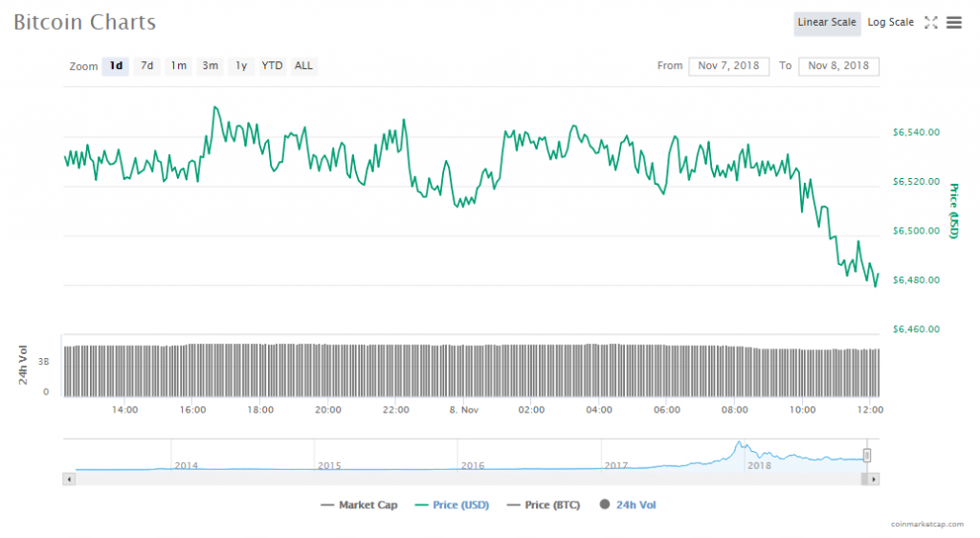Set zoom range to 3m
This screenshot has height=538, width=980.
(210, 66)
